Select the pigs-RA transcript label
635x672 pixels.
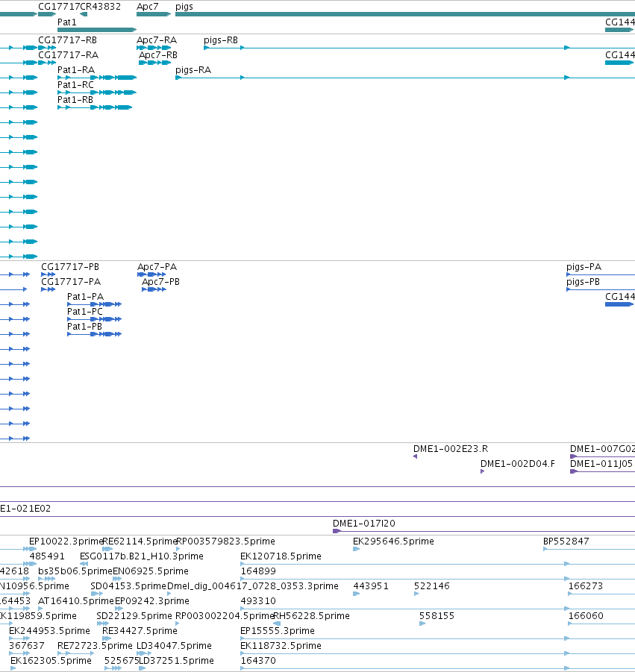[x=193, y=70]
